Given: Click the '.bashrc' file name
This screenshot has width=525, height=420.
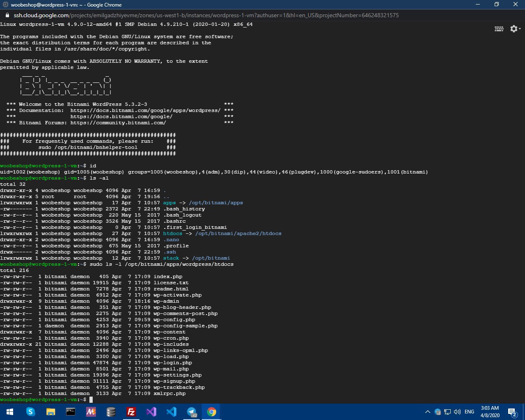Looking at the screenshot, I should (x=174, y=221).
